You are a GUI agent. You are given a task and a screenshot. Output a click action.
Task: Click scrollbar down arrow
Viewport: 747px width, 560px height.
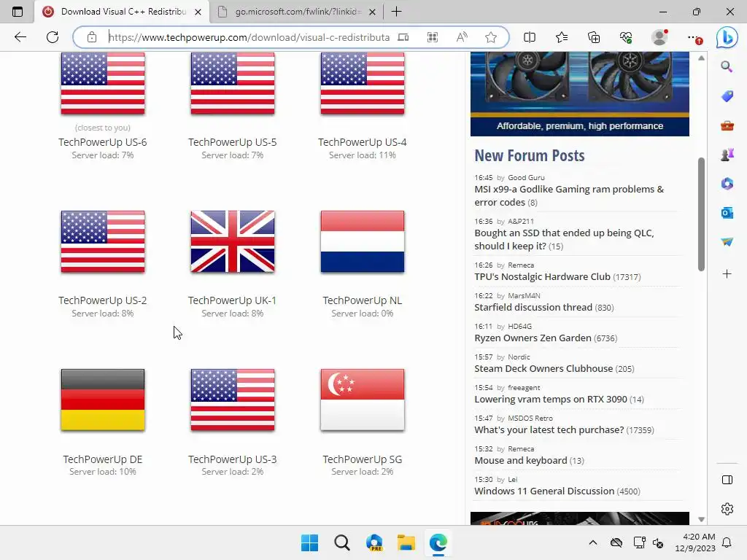(x=701, y=519)
